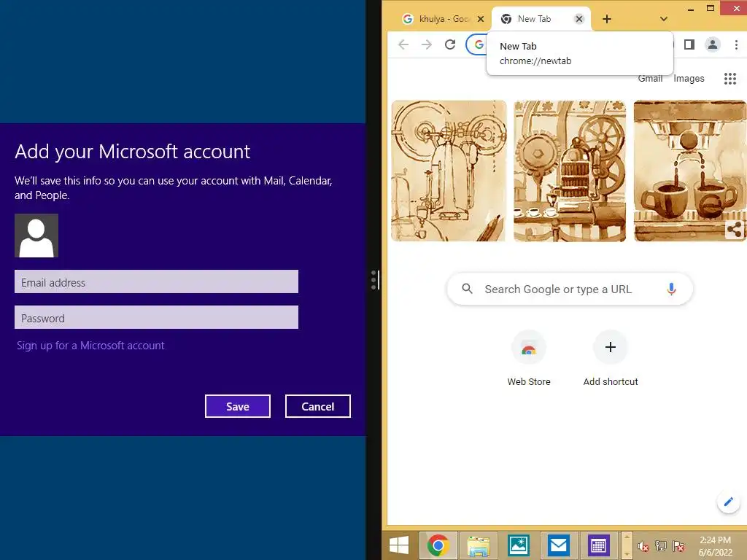
Task: Open the Photos app on the taskbar
Action: (519, 545)
